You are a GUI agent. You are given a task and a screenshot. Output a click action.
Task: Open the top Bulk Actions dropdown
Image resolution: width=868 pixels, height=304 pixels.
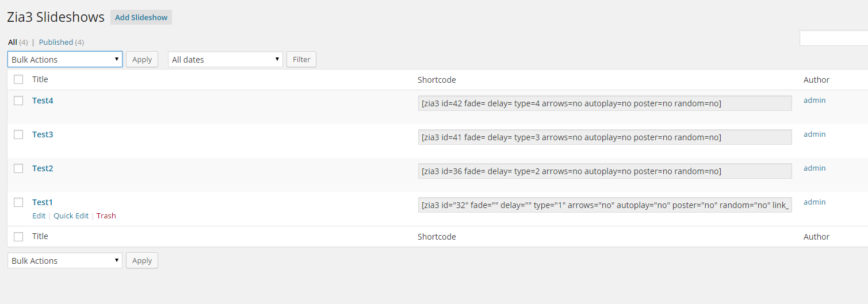pos(65,59)
